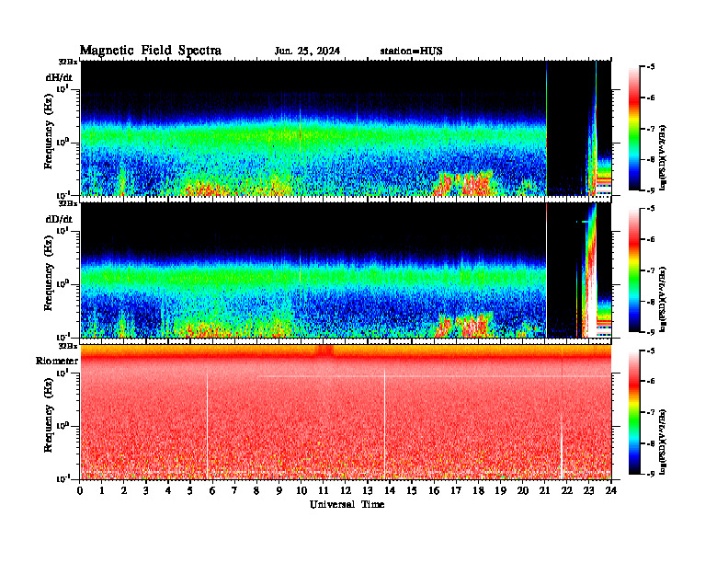Click hour "6" on the Universal Time axis
This screenshot has height=563, width=728.
tap(212, 490)
